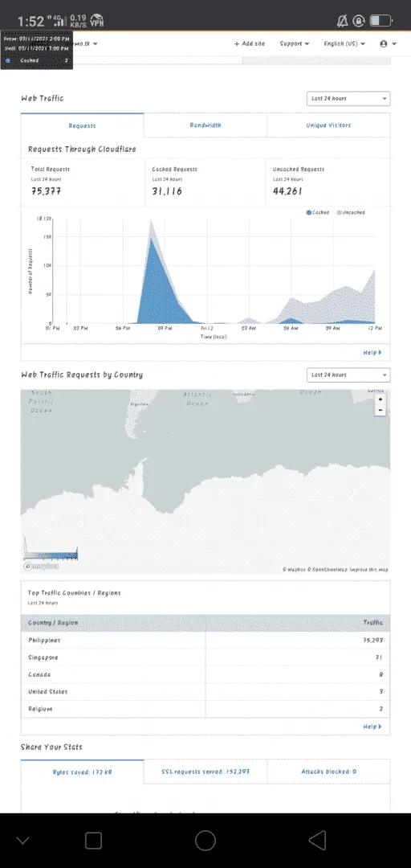Tap the VPN status bar indicator
Viewport: 411px width, 868px height.
pyautogui.click(x=97, y=21)
